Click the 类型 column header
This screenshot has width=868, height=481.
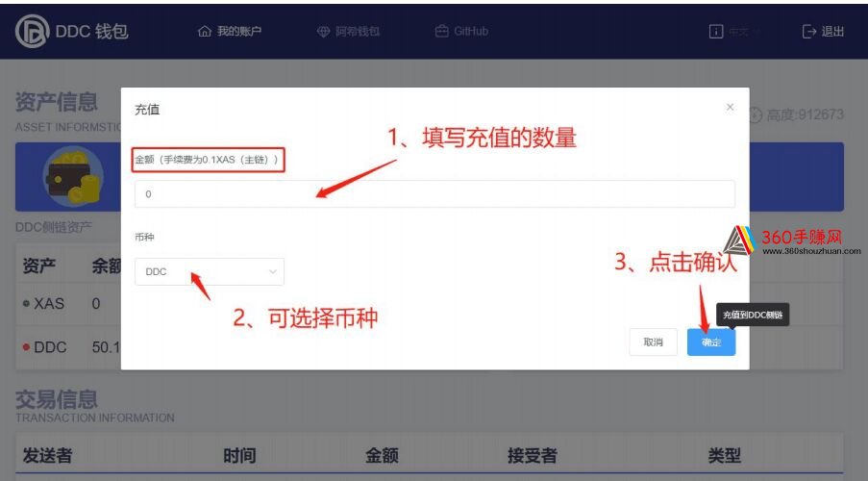(725, 456)
